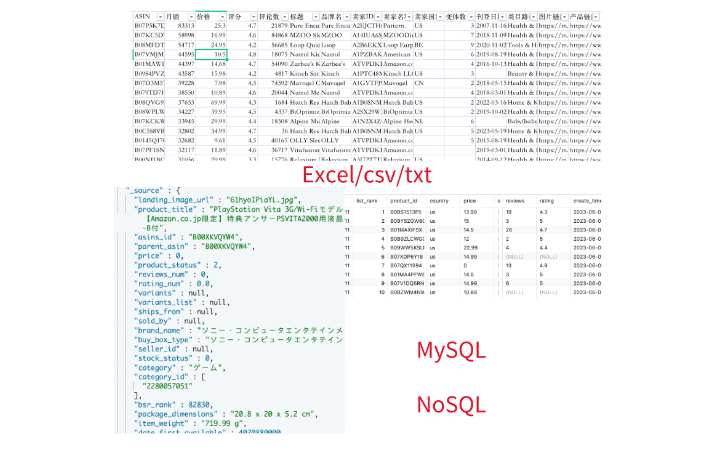The width and height of the screenshot is (720, 450).
Task: Select the review count cell 4817
Action: [x=281, y=73]
